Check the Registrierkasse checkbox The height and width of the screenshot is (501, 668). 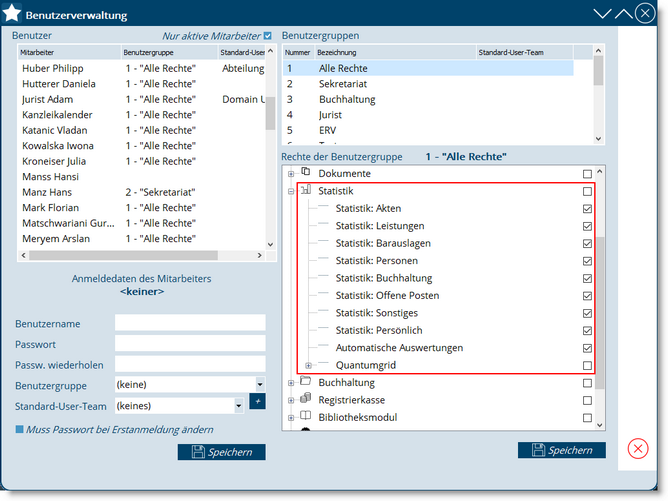587,400
